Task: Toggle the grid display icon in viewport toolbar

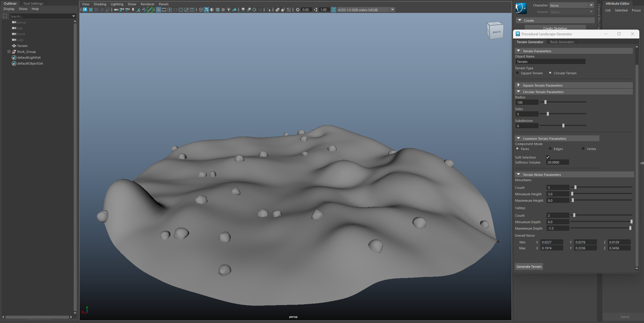Action: 158,10
